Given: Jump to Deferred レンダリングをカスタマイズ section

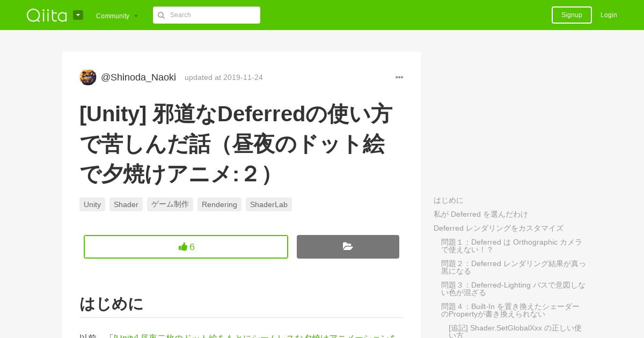Looking at the screenshot, I should (499, 228).
